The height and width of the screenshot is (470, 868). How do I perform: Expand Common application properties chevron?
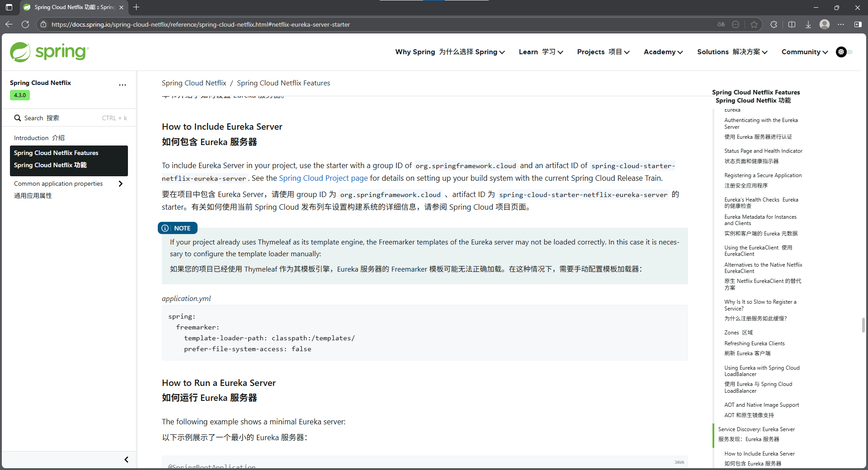click(121, 183)
